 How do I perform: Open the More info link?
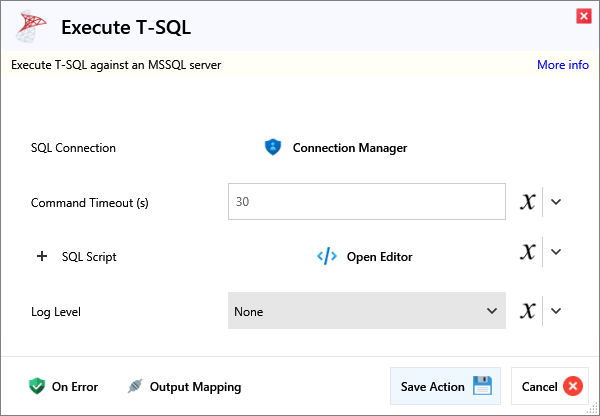point(562,65)
